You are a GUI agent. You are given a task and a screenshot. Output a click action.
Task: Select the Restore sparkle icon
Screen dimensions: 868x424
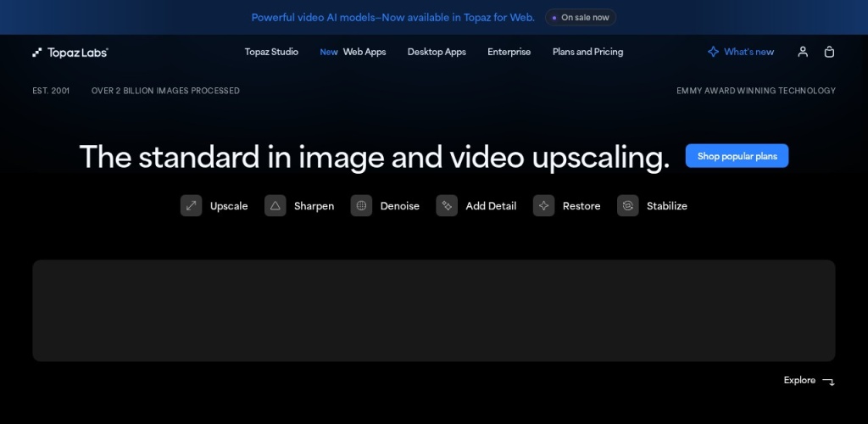coord(543,206)
